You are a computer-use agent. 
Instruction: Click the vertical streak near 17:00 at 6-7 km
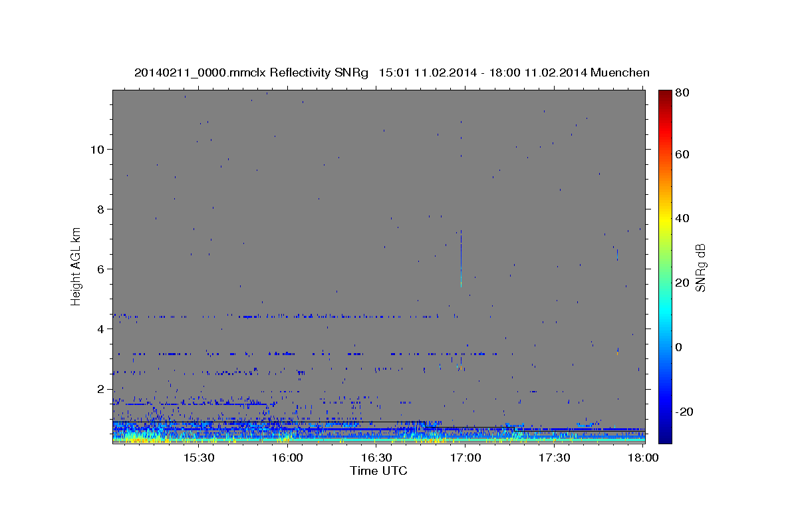(x=461, y=258)
